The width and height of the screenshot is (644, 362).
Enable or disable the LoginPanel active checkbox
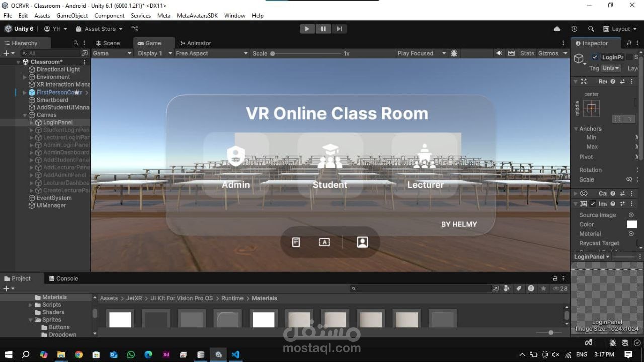click(595, 57)
